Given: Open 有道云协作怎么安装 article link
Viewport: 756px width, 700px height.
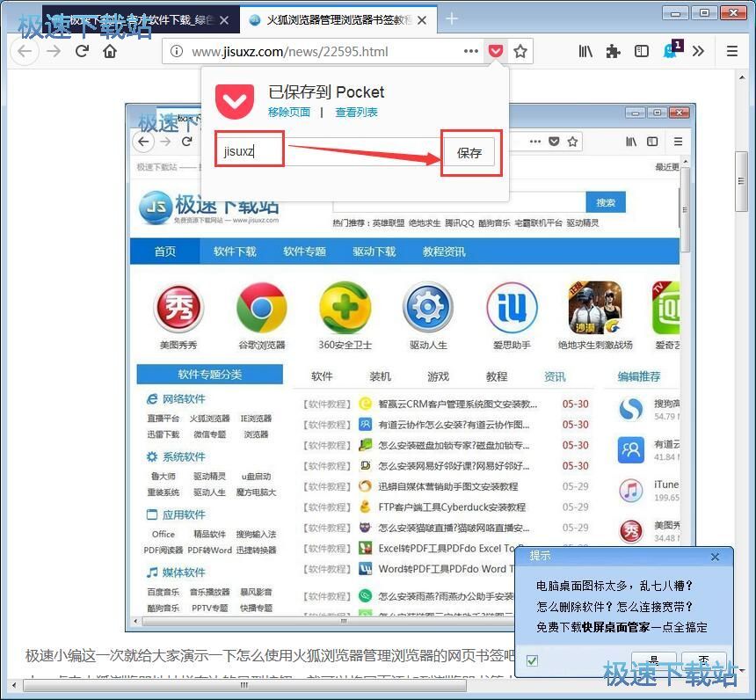Looking at the screenshot, I should 454,425.
